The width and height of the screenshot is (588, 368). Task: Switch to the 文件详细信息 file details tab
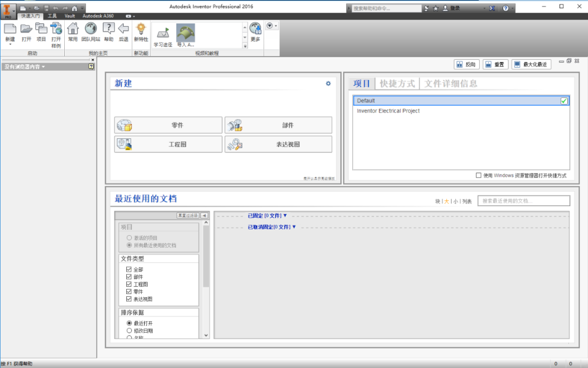451,84
